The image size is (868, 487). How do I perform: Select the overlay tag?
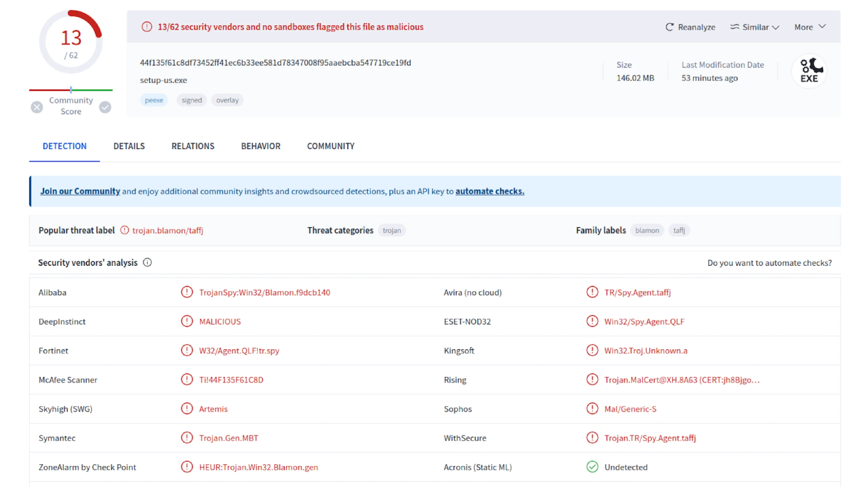pyautogui.click(x=227, y=100)
